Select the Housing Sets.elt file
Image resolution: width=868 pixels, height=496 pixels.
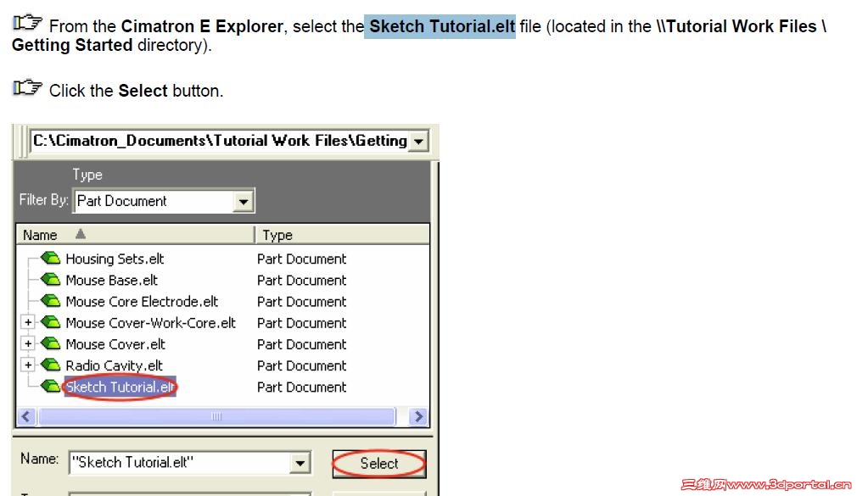pos(115,259)
